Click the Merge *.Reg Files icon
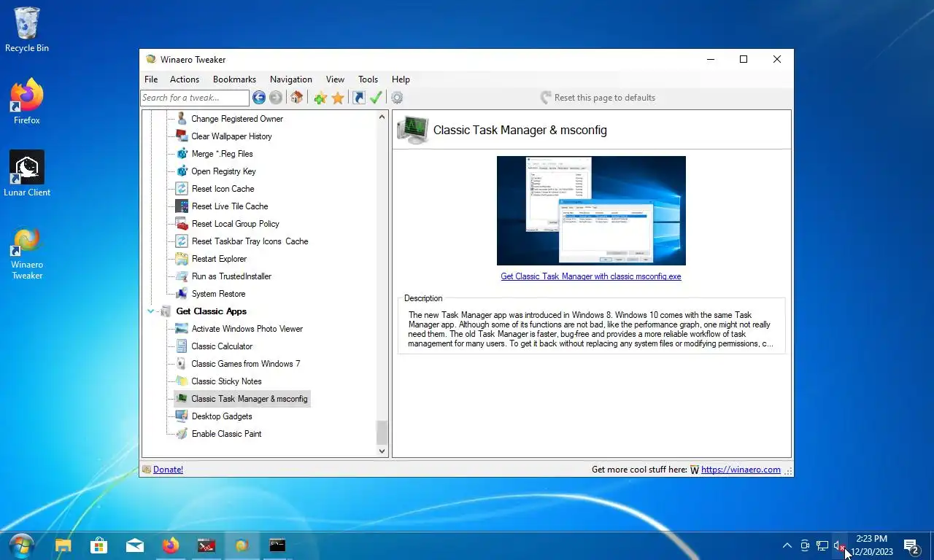 [x=182, y=153]
